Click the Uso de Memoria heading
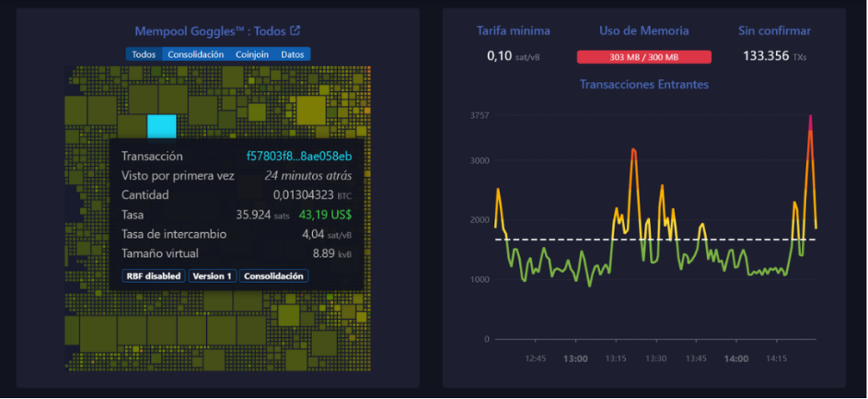 [x=643, y=31]
